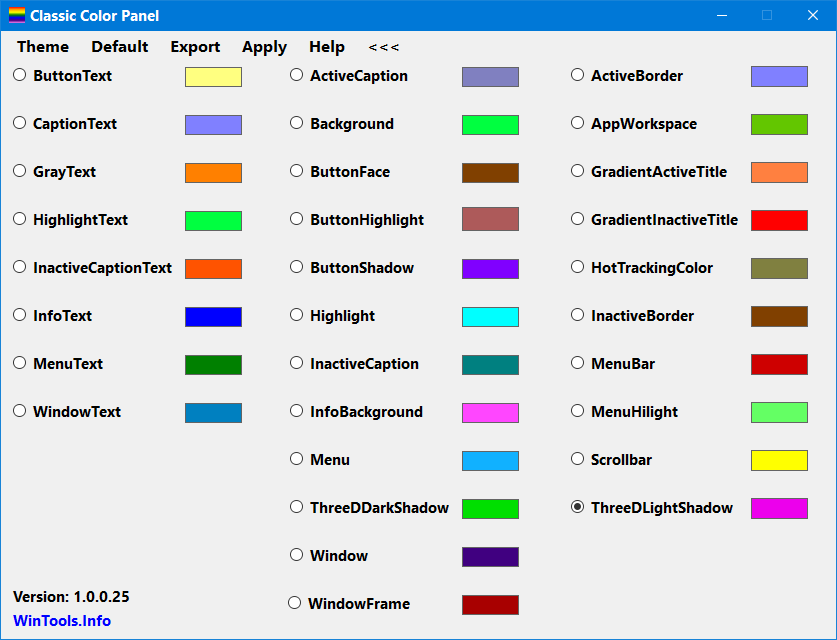Collapse the panel with the <<< control

(384, 47)
